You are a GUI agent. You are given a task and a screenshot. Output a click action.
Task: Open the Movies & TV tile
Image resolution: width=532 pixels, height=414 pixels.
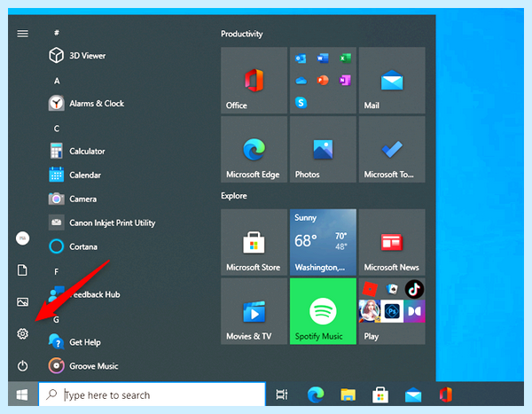[x=254, y=311]
